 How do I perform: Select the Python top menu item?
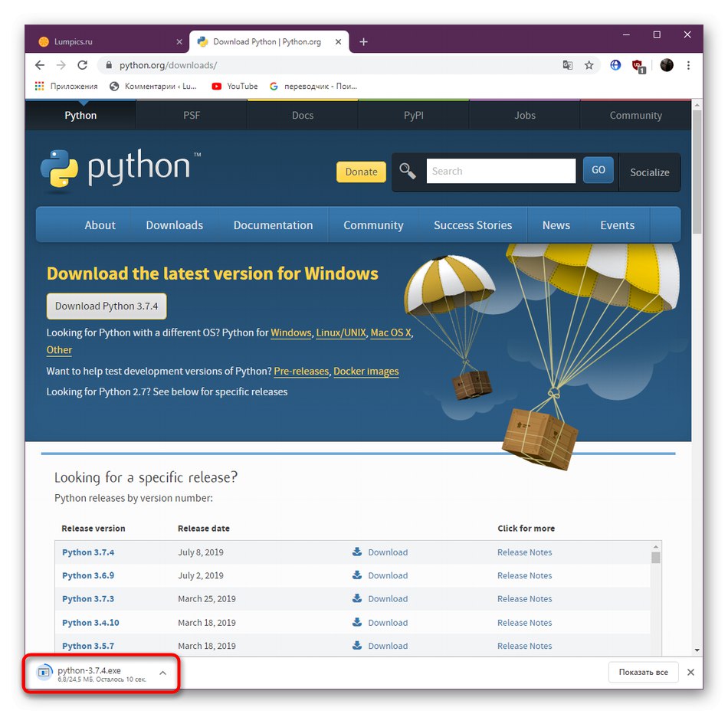click(x=80, y=115)
